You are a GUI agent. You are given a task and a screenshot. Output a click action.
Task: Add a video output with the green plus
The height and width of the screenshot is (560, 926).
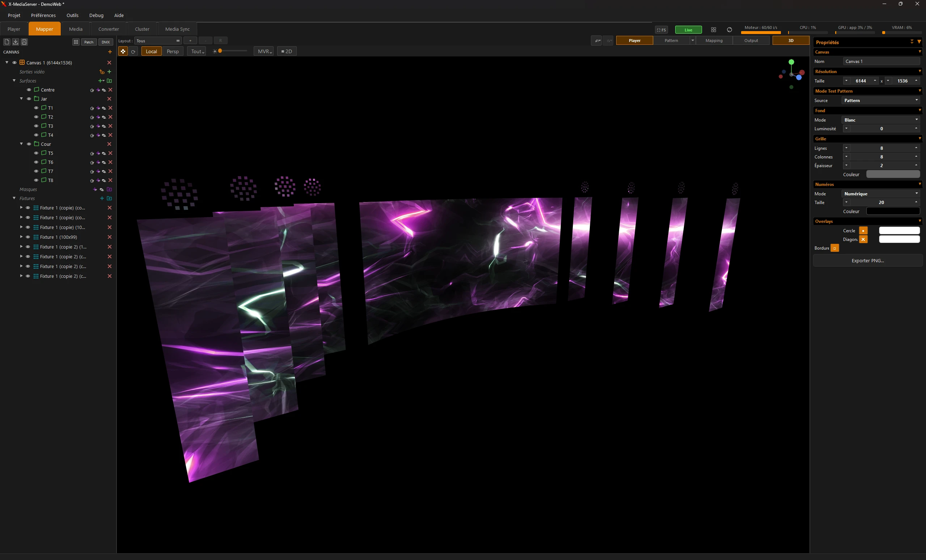pos(109,72)
